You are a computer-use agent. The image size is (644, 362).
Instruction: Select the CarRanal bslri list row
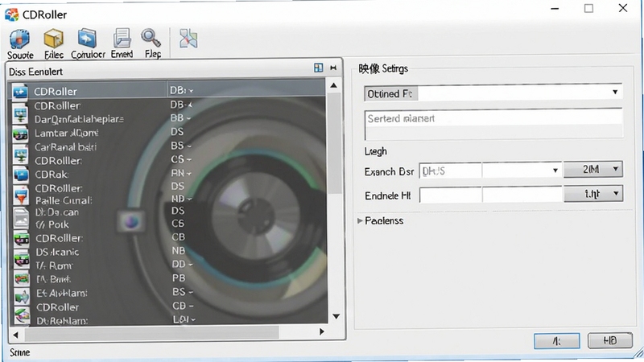pyautogui.click(x=170, y=146)
